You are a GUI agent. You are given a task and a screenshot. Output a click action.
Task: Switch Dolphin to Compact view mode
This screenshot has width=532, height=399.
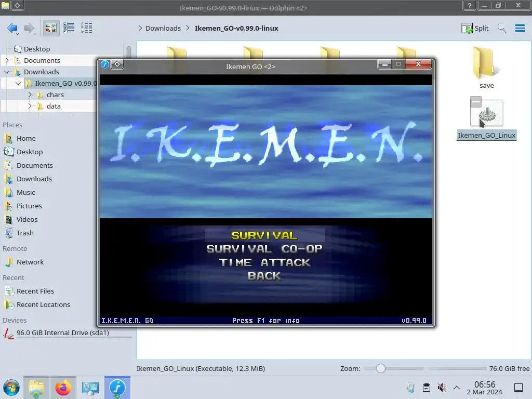[x=69, y=28]
